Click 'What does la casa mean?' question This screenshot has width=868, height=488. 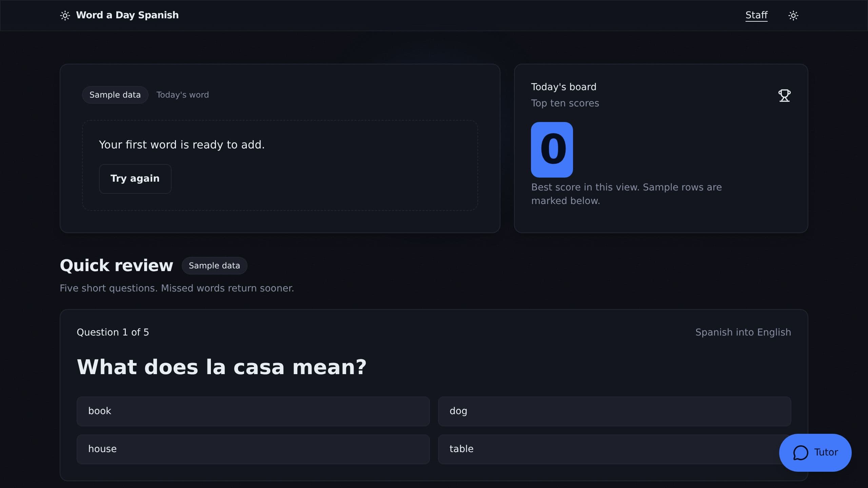221,367
